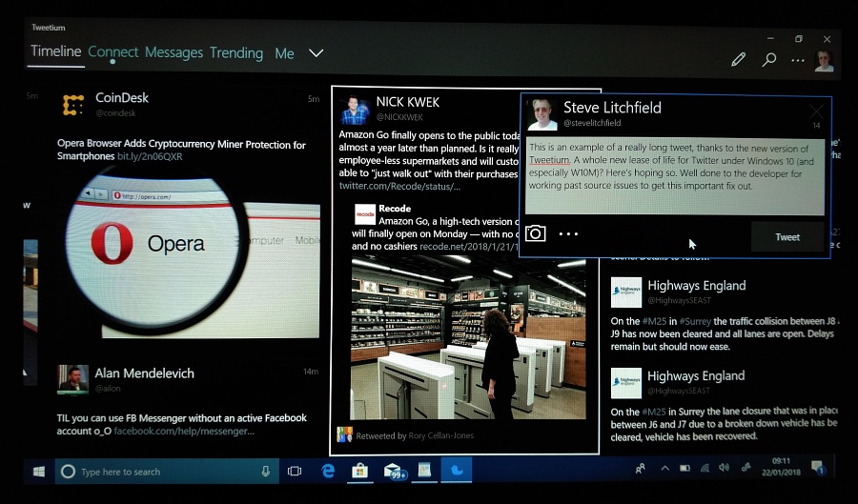Open Windows Start button
This screenshot has height=504, width=858.
point(39,472)
